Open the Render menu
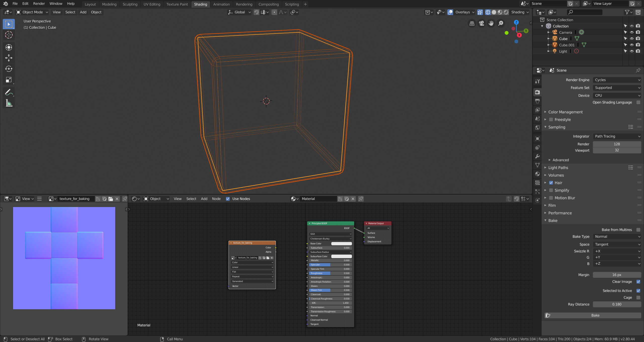This screenshot has height=342, width=644. pos(39,4)
